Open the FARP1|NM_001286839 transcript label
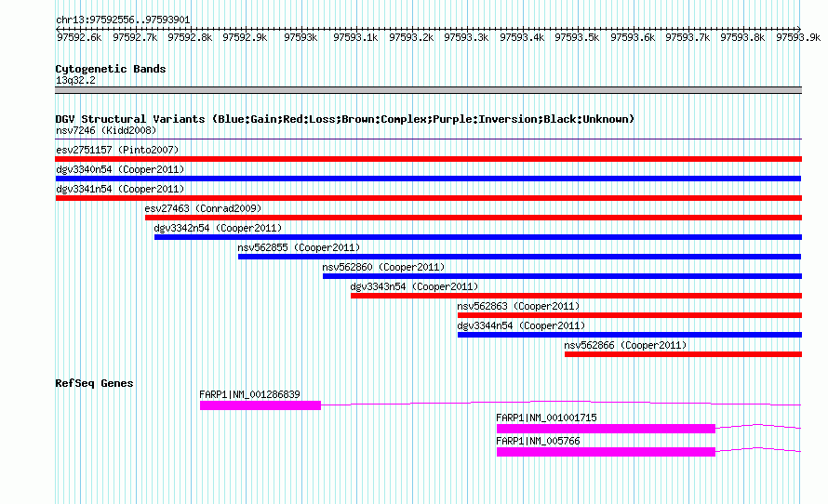The height and width of the screenshot is (504, 828). click(x=249, y=394)
